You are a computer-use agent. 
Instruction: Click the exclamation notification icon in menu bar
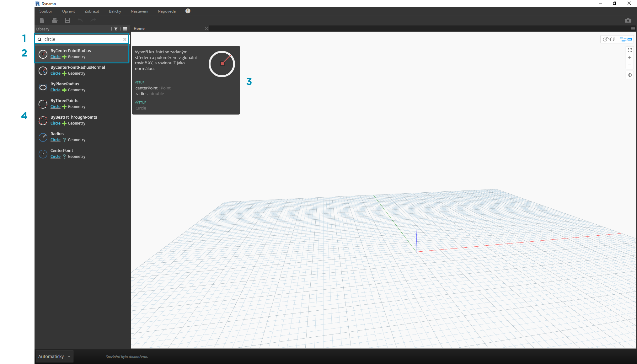pos(188,11)
